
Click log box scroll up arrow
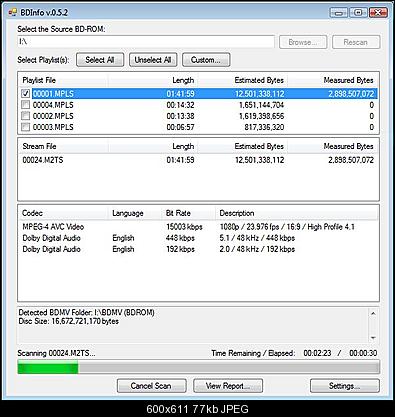pyautogui.click(x=373, y=314)
